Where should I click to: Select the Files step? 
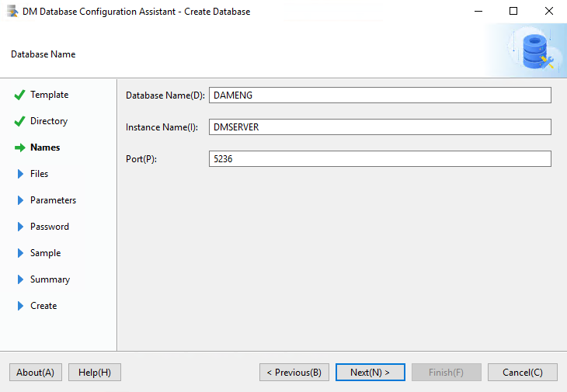click(x=39, y=174)
